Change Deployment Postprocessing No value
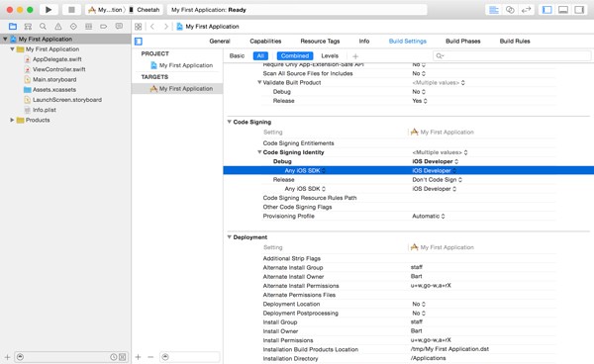The image size is (594, 364). coord(419,313)
